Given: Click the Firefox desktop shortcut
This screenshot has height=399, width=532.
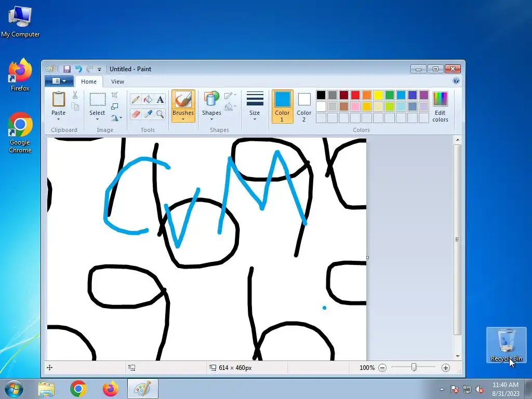Looking at the screenshot, I should [20, 75].
